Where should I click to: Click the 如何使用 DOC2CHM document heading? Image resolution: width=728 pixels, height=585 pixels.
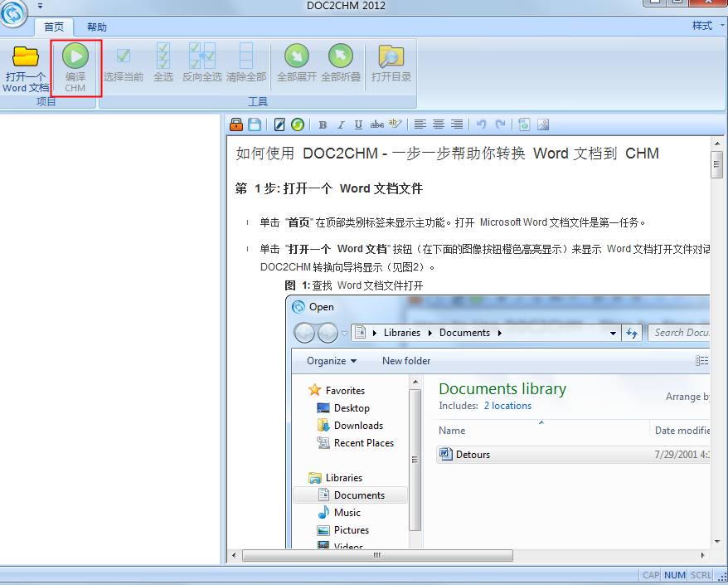tap(447, 154)
